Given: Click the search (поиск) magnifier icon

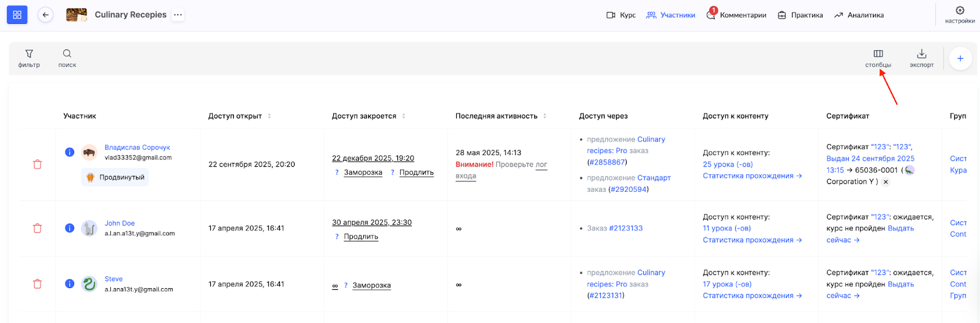Looking at the screenshot, I should pos(67,54).
